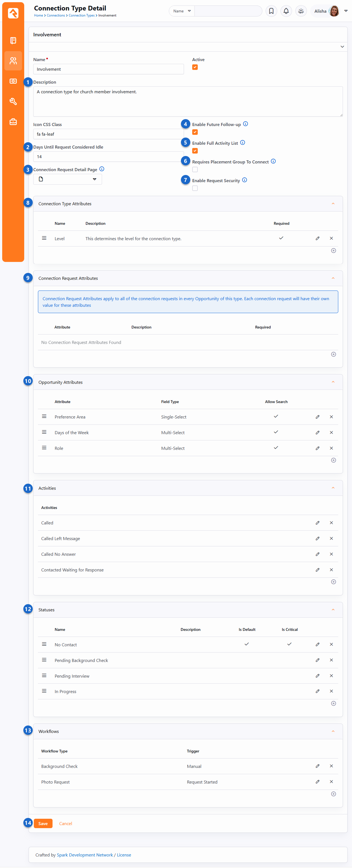This screenshot has width=352, height=868.
Task: Navigate to Connections breadcrumb link
Action: pos(56,15)
